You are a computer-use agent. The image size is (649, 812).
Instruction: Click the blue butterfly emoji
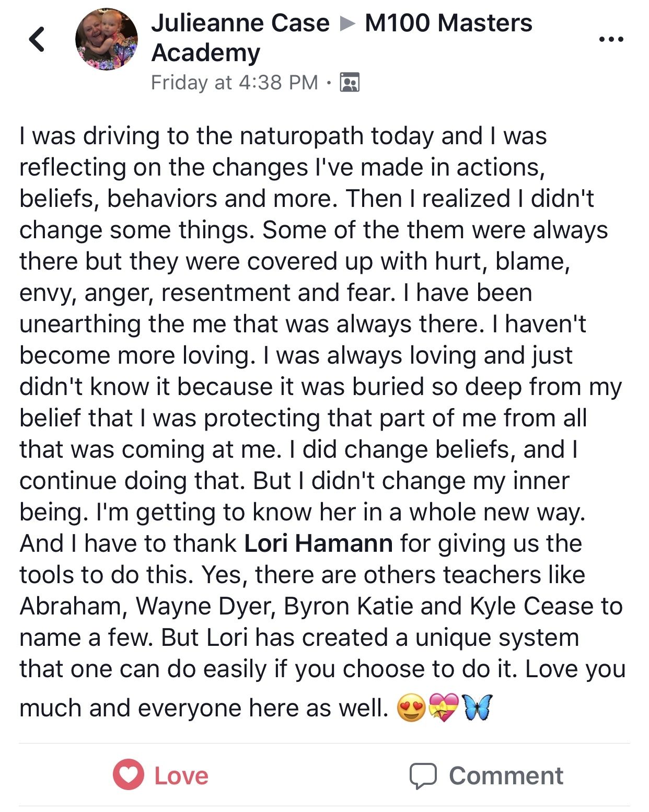[478, 707]
